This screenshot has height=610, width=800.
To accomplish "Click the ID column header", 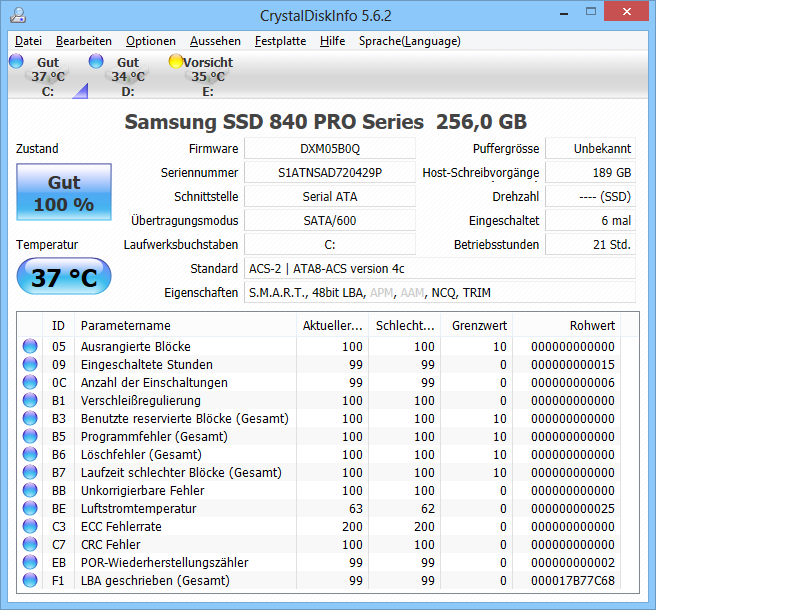I will coord(58,325).
